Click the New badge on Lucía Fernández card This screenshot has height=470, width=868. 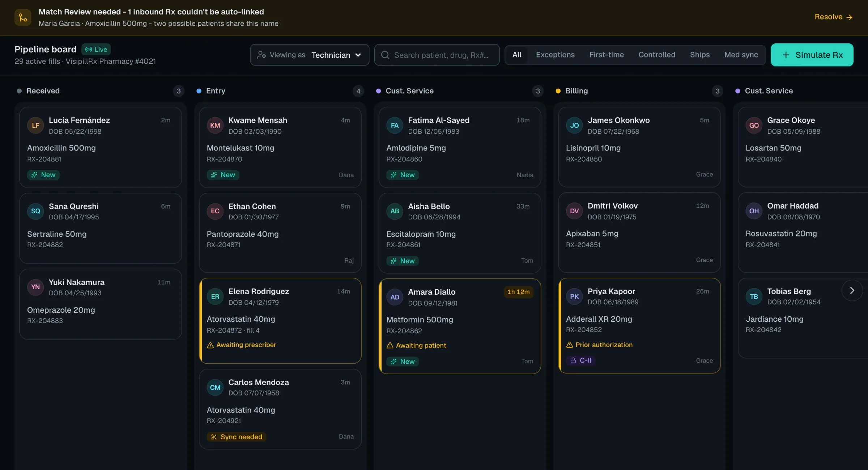43,175
